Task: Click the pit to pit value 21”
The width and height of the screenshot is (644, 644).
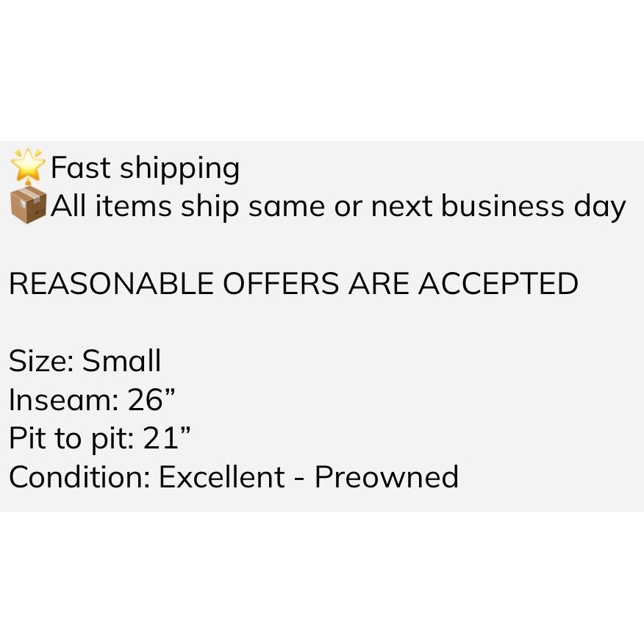Action: [x=167, y=439]
